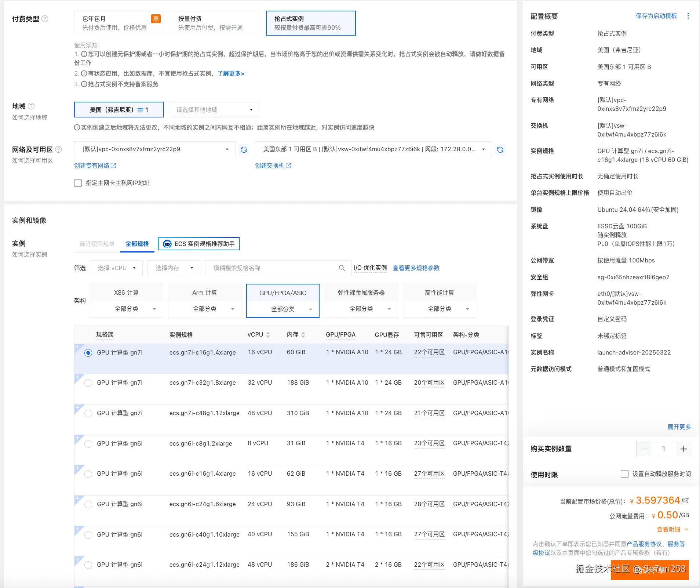Screen dimensions: 700x588
Task: Click 创建专有网络 link
Action: [x=92, y=166]
